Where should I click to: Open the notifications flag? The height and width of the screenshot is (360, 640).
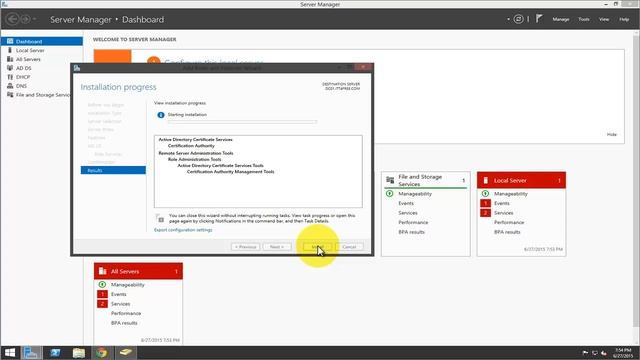(x=539, y=19)
